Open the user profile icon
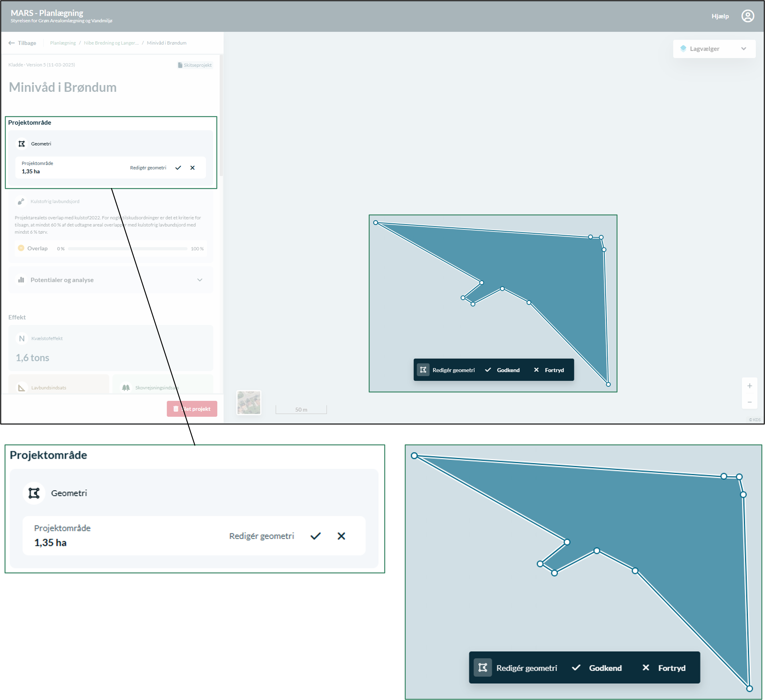 747,16
